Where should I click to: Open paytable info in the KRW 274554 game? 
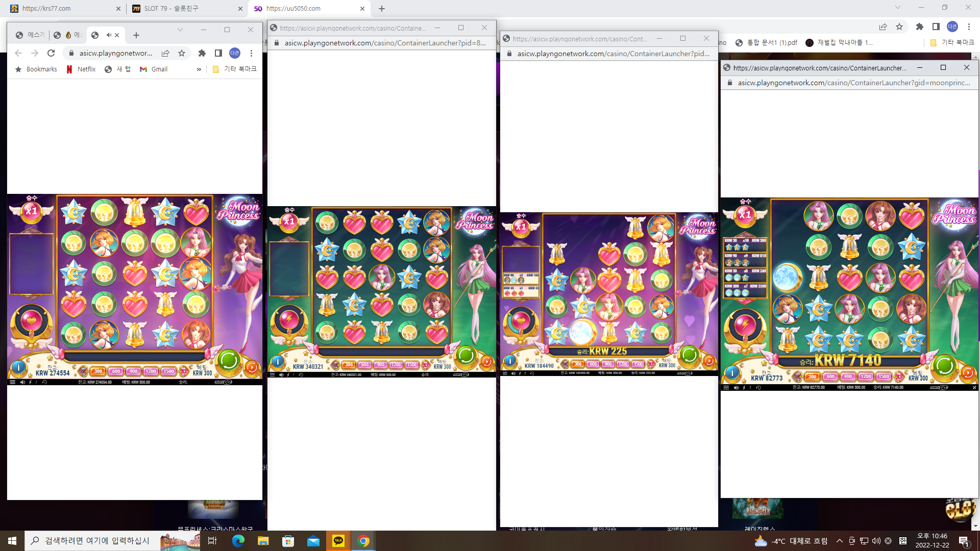(x=18, y=367)
